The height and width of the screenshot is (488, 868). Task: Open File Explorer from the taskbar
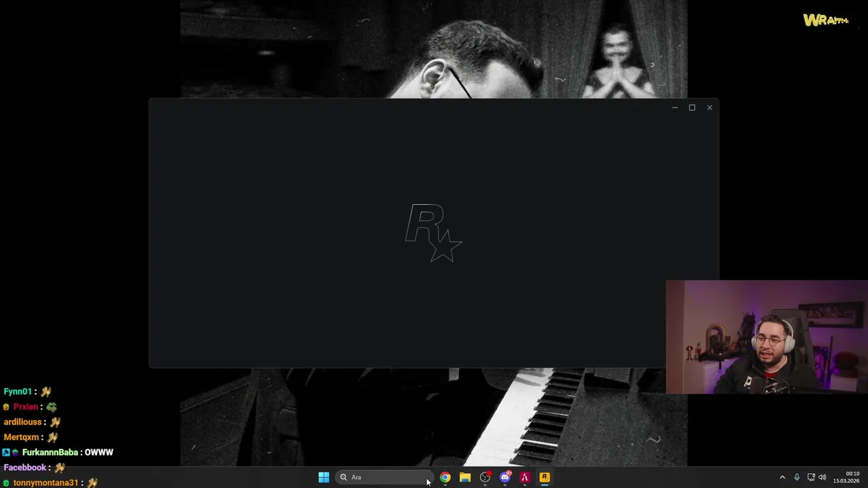point(465,477)
